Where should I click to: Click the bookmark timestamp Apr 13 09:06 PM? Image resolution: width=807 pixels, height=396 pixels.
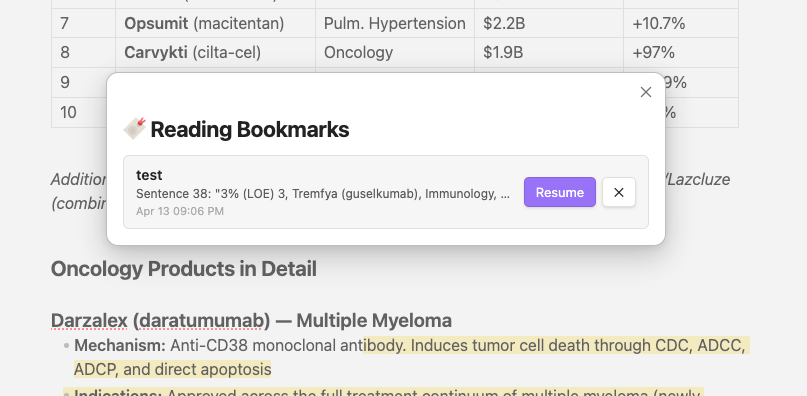coord(180,211)
